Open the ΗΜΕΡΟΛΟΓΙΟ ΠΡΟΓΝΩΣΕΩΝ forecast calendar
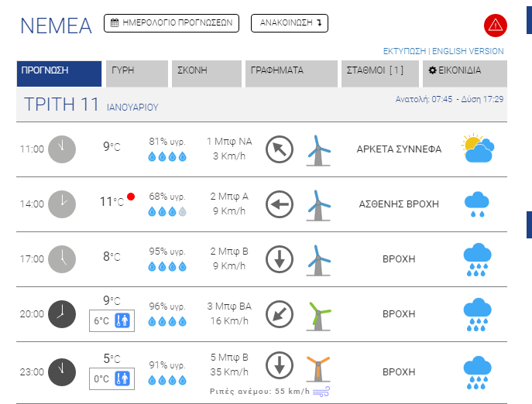 coord(171,23)
